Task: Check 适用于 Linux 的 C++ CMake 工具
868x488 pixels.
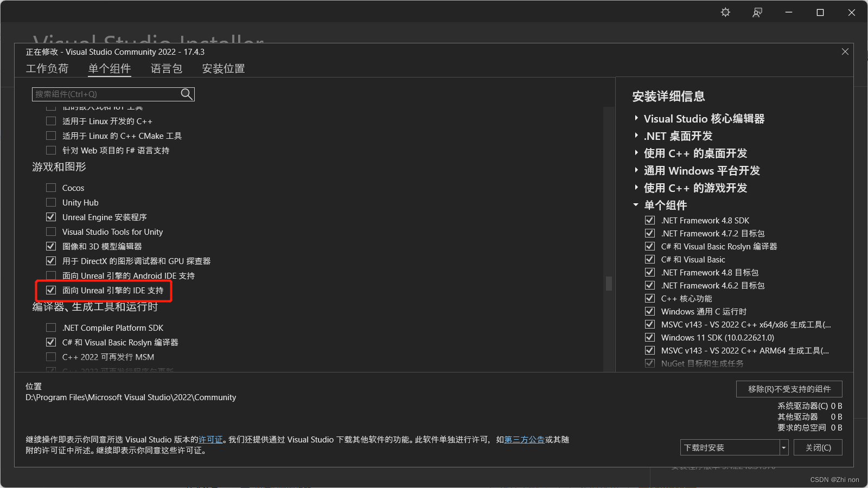Action: click(x=51, y=136)
